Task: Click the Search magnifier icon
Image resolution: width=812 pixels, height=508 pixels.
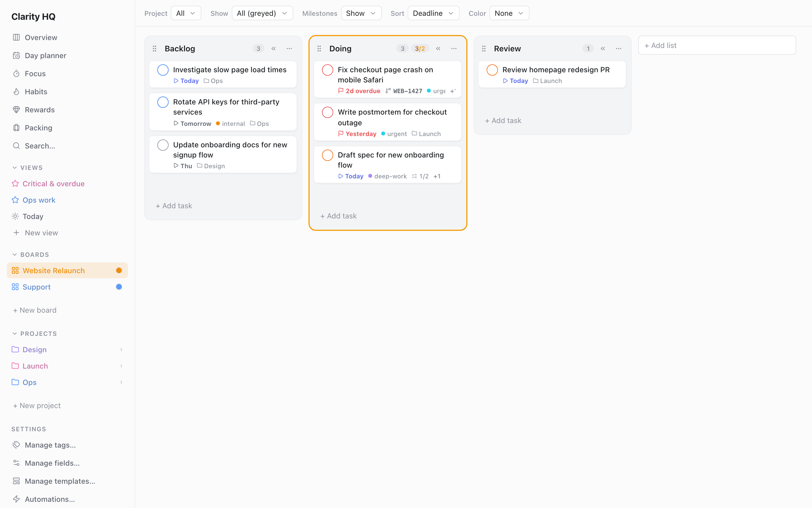Action: [16, 146]
